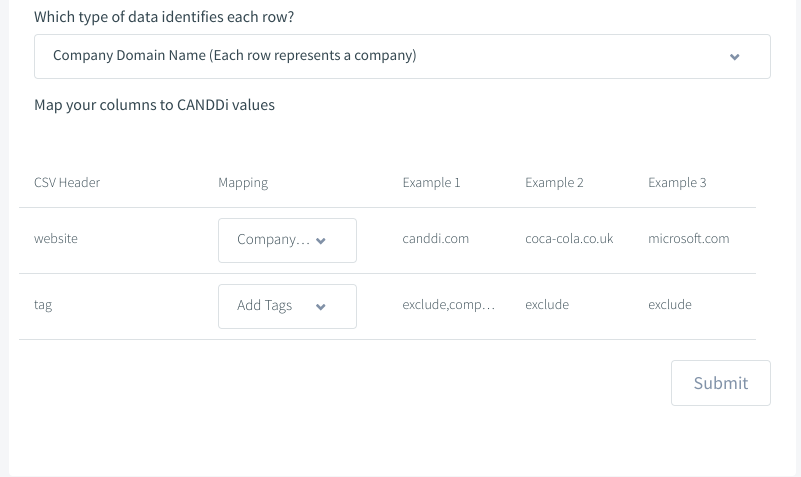Open the row identifier type dropdown
This screenshot has height=477, width=801.
[402, 57]
